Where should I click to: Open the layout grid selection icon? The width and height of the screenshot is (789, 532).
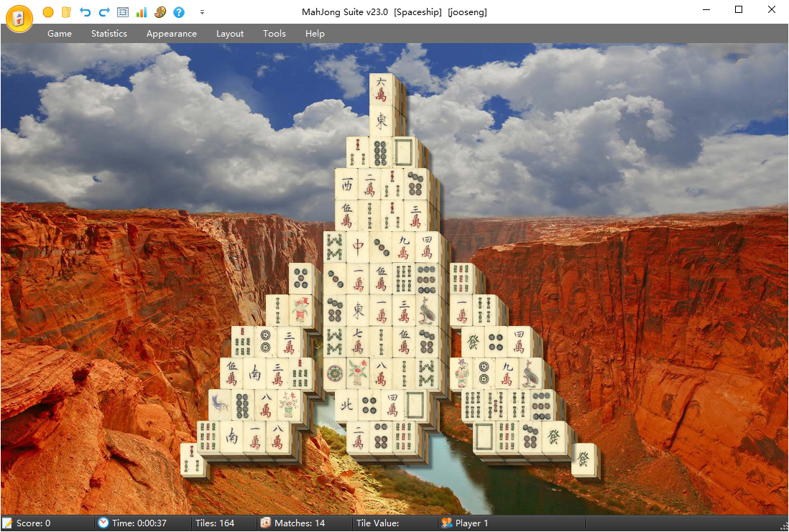click(x=123, y=12)
